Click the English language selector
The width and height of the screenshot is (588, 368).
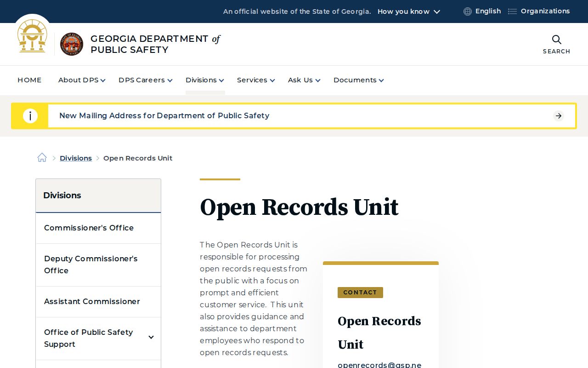488,11
